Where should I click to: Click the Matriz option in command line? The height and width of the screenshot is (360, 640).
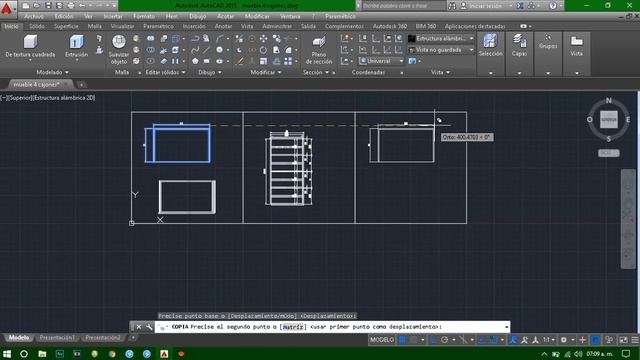[293, 327]
